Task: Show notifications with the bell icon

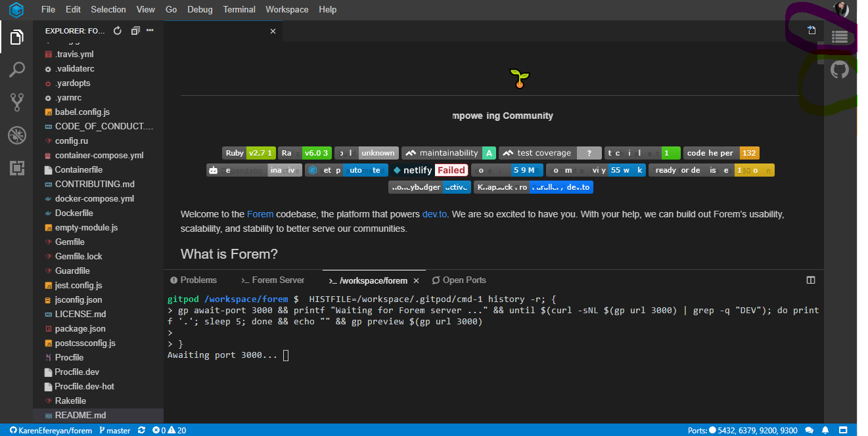Action: [825, 431]
